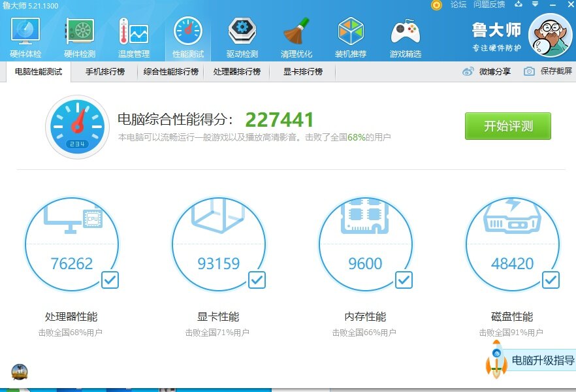
Task: Switch to the 显卡排行榜 tab
Action: click(302, 72)
